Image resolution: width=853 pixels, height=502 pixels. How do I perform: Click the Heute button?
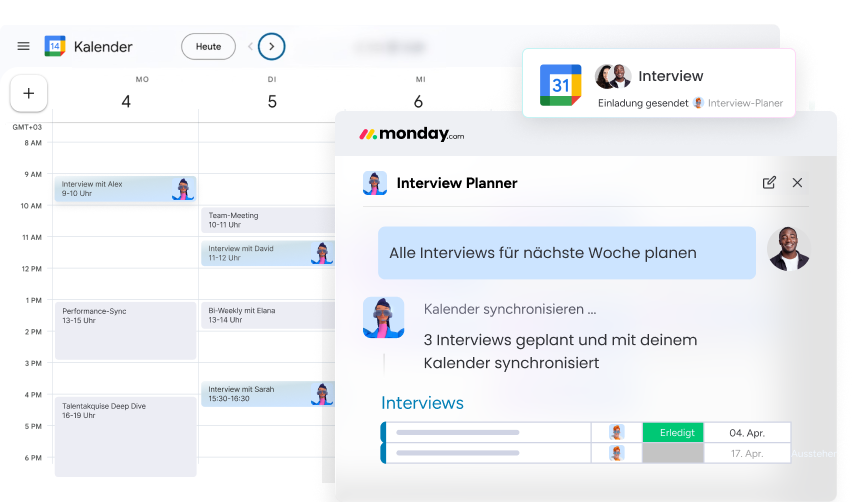(x=208, y=47)
